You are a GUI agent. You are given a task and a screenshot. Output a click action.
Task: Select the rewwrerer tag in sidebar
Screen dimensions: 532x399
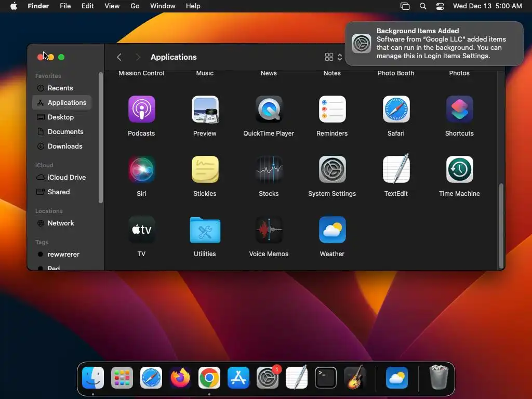click(x=62, y=255)
